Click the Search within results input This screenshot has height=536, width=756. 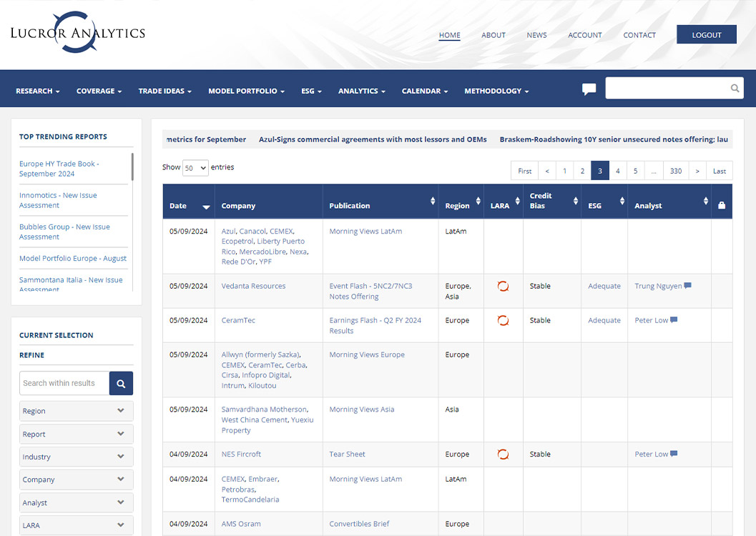tap(64, 383)
